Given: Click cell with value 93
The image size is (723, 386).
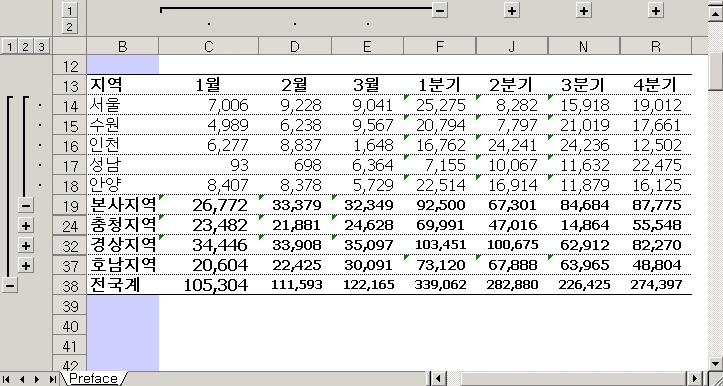Looking at the screenshot, I should [208, 165].
